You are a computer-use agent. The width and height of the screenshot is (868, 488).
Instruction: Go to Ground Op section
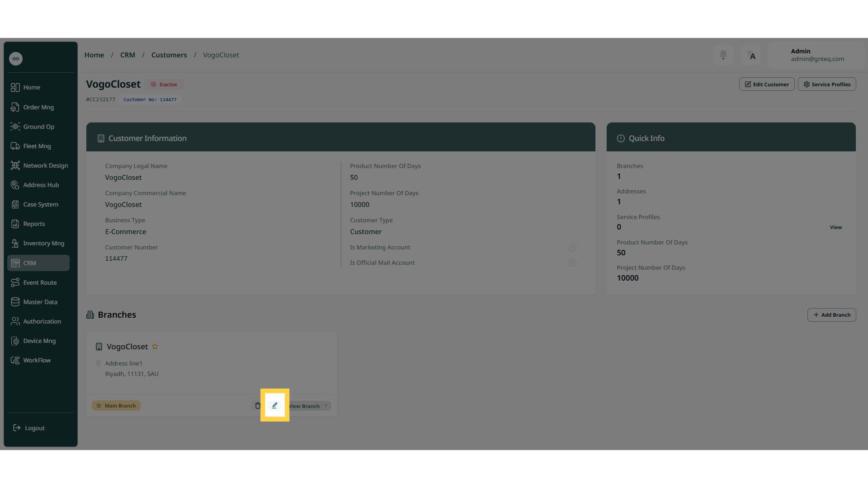click(x=38, y=127)
